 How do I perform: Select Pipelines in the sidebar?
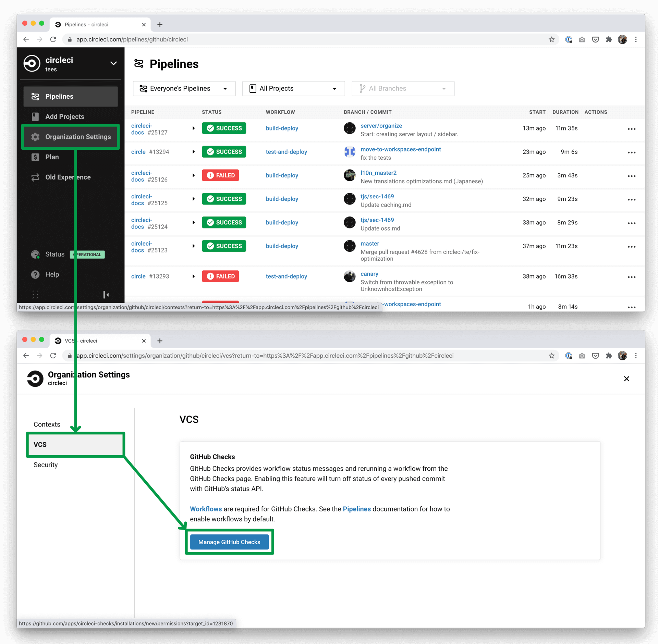[71, 97]
